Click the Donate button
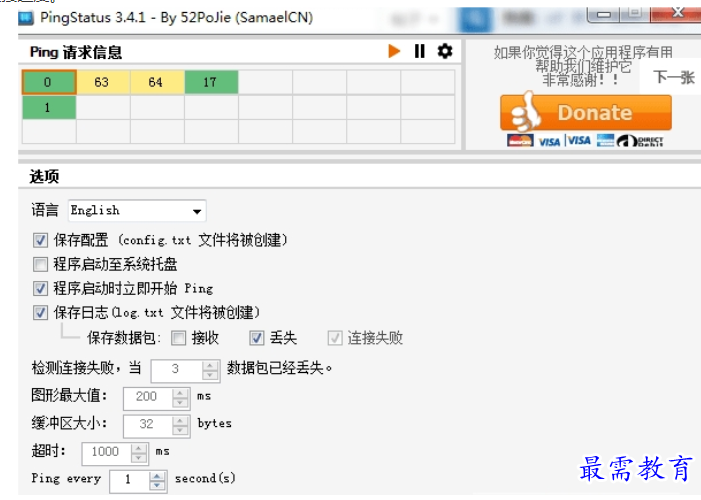The height and width of the screenshot is (500, 701). click(586, 113)
